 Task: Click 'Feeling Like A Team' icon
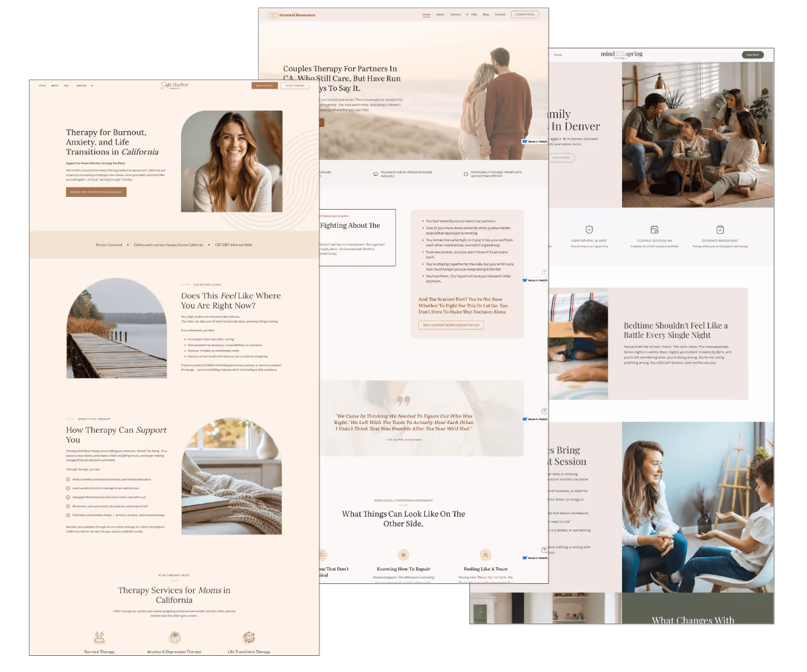click(486, 555)
